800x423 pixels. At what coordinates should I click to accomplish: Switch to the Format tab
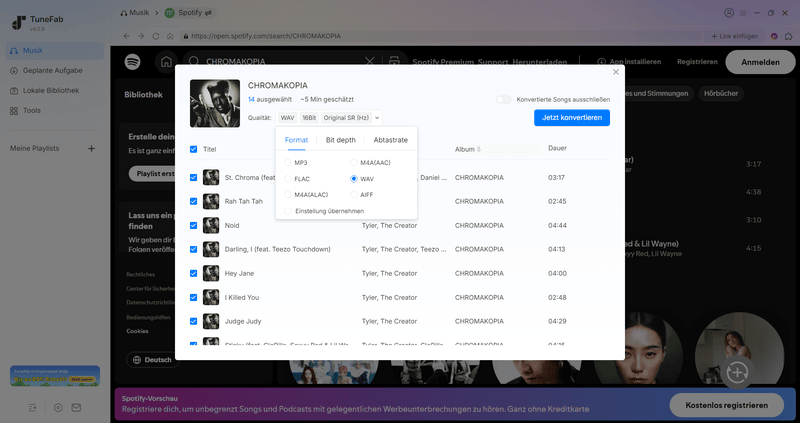click(296, 140)
